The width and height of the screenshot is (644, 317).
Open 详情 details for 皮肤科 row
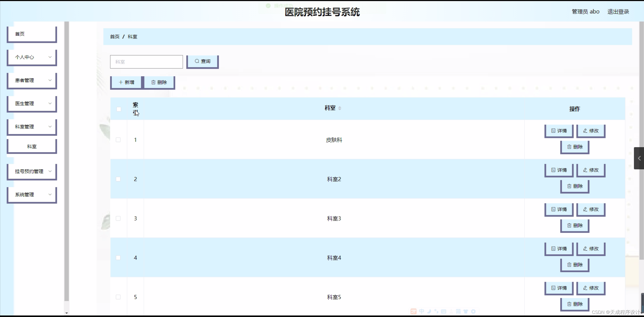coord(559,131)
